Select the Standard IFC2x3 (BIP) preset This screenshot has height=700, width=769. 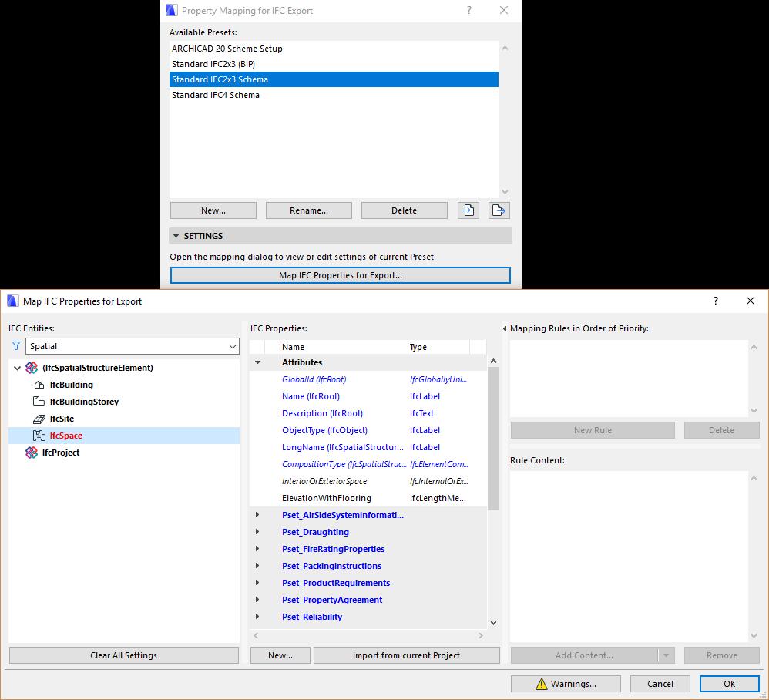[334, 64]
